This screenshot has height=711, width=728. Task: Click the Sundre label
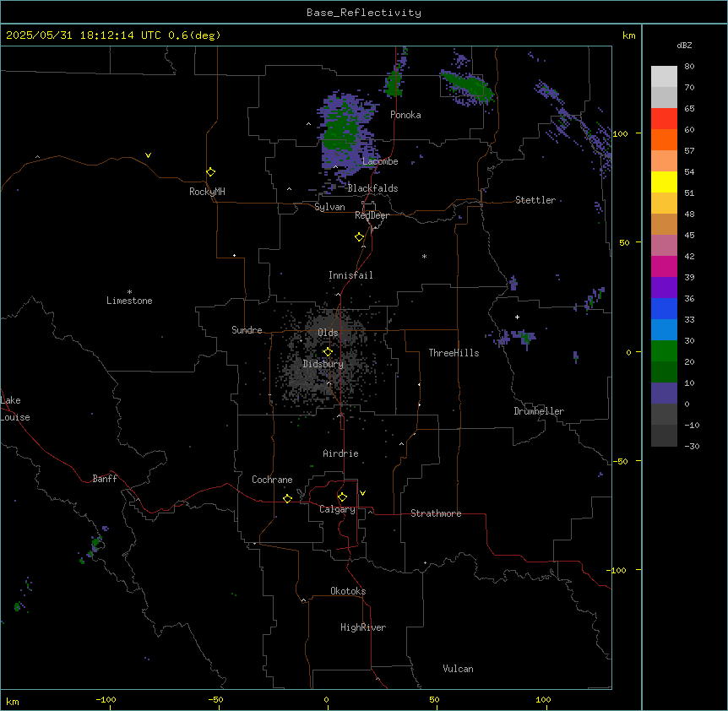click(247, 330)
